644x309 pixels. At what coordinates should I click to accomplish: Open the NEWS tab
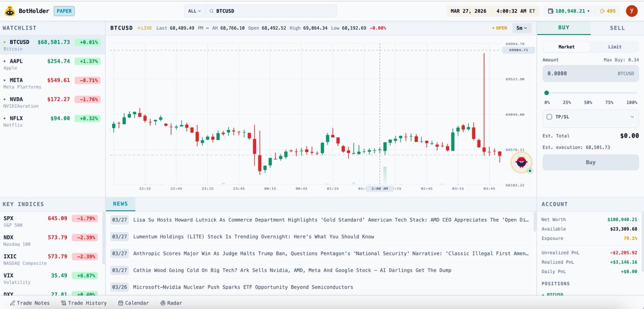pyautogui.click(x=120, y=204)
